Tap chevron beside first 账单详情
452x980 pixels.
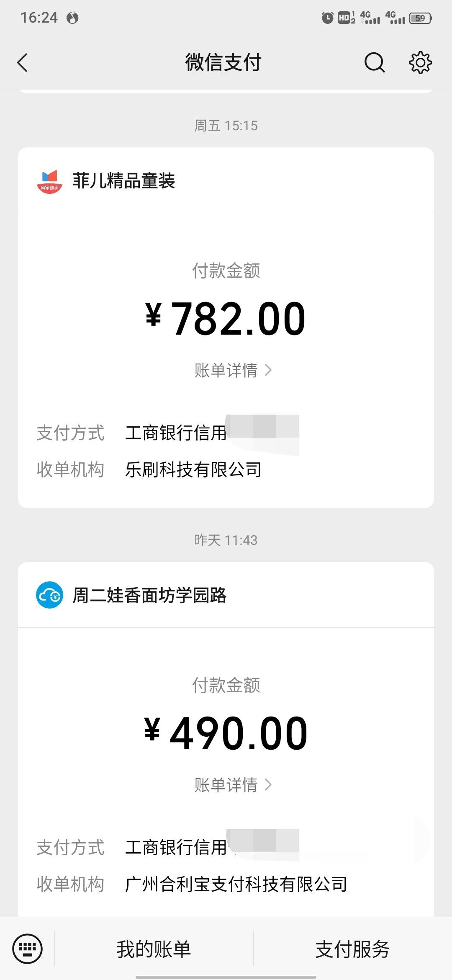pos(268,370)
